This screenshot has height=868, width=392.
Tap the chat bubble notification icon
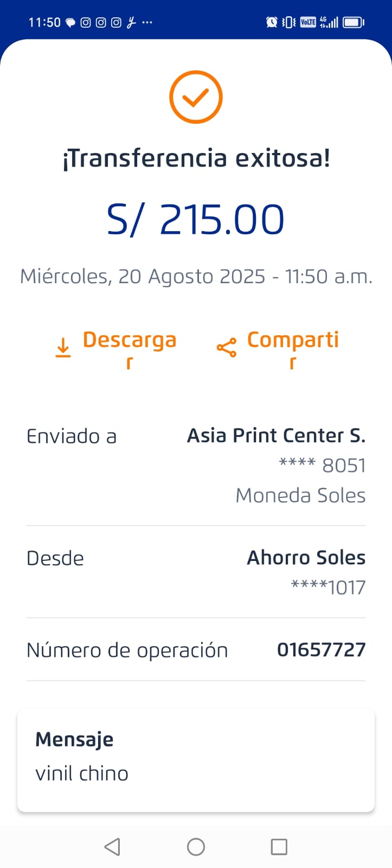[70, 23]
